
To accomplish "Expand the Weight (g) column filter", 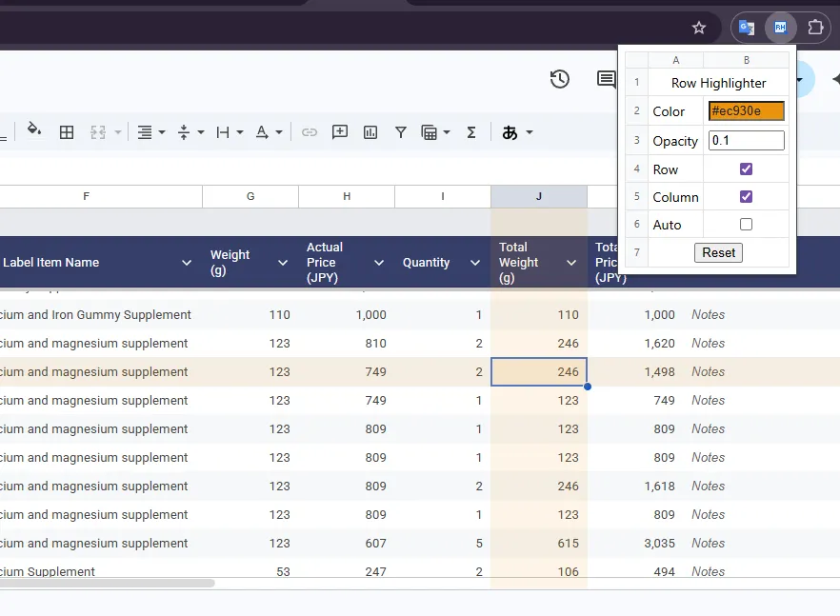I will (283, 263).
